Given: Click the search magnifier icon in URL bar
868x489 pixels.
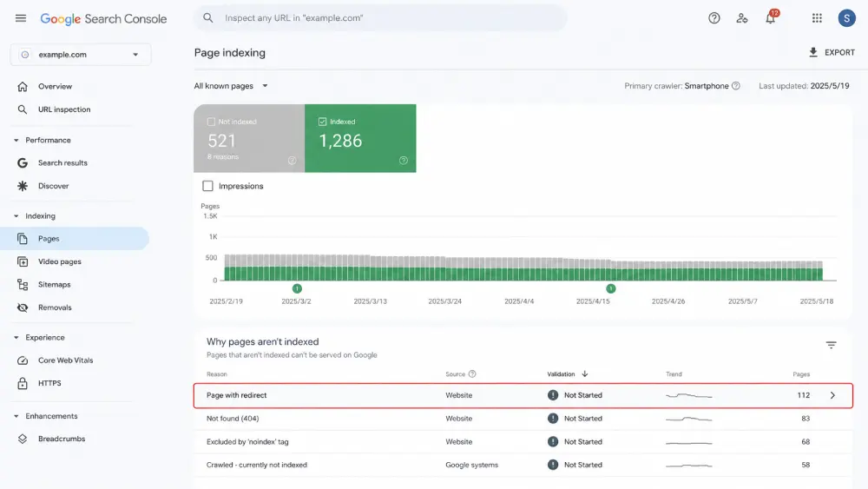Looking at the screenshot, I should click(208, 17).
